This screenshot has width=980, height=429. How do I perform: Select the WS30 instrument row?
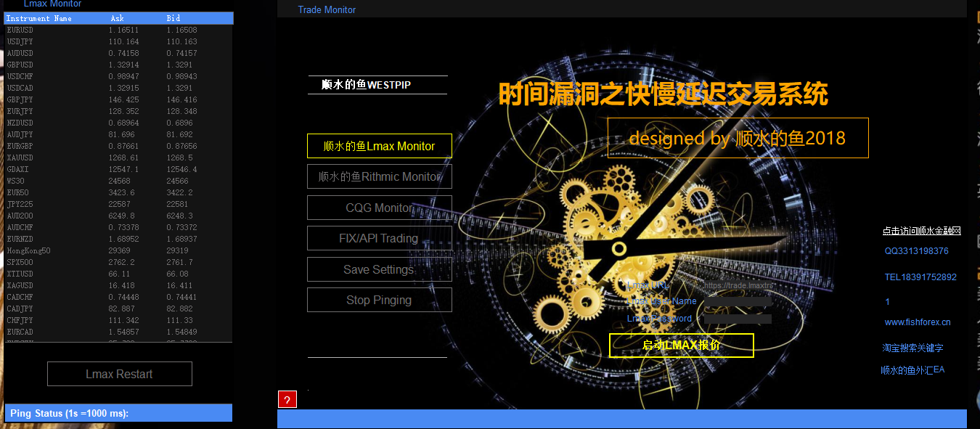[118, 181]
